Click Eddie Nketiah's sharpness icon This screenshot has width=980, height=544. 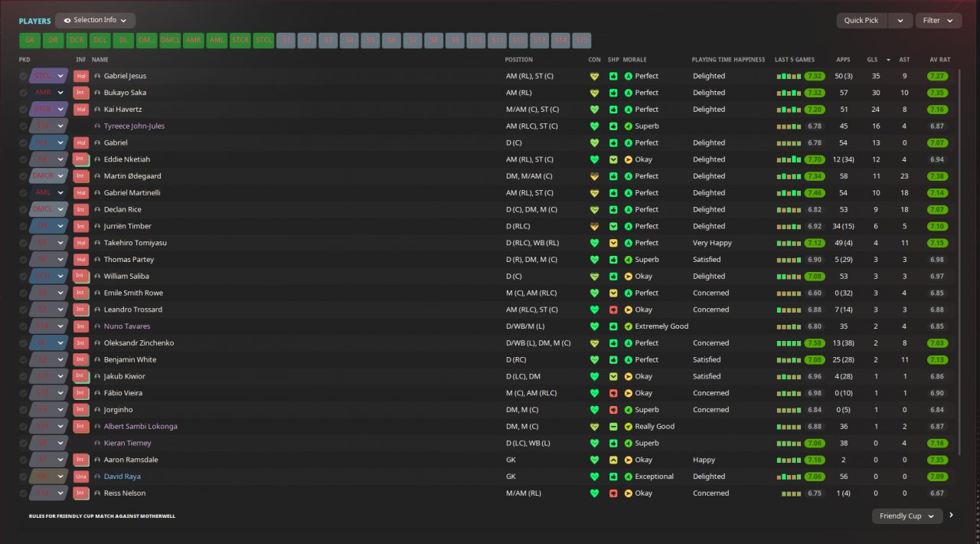click(x=613, y=159)
